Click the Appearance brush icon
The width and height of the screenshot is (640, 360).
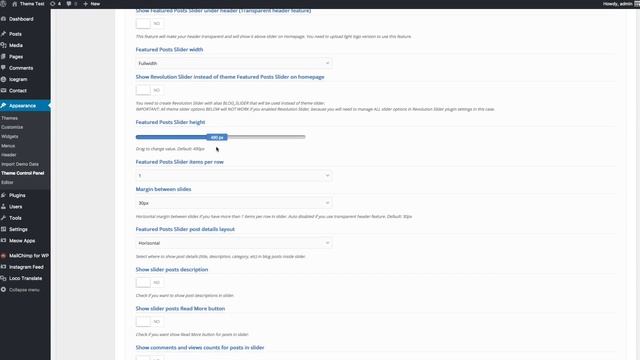point(4,106)
